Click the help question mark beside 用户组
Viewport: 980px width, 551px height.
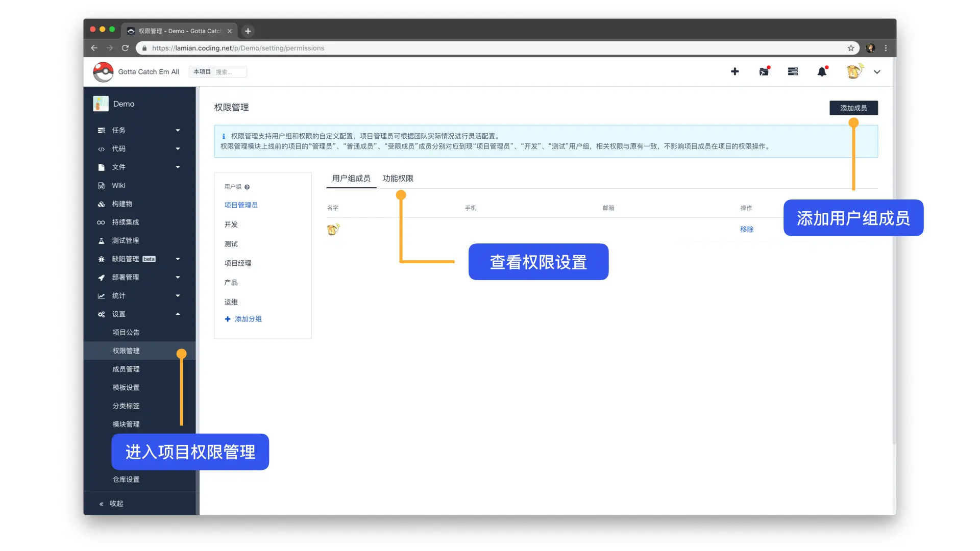click(247, 187)
